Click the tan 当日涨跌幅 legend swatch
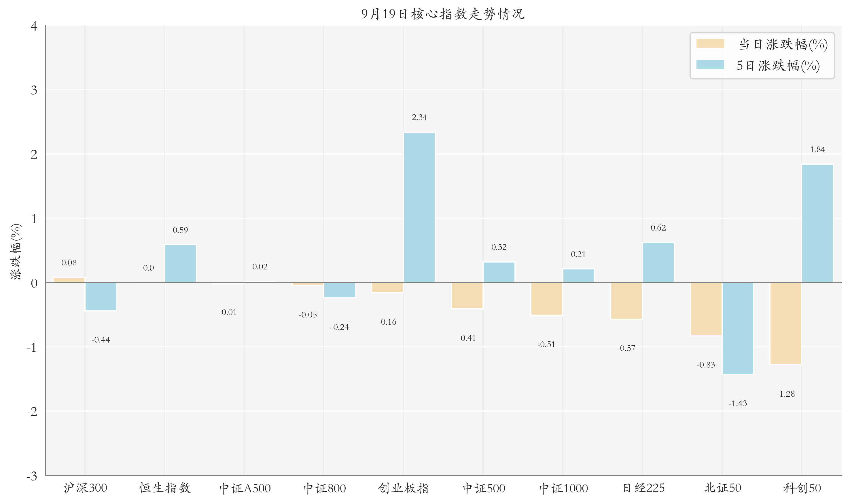850x504 pixels. pyautogui.click(x=710, y=43)
